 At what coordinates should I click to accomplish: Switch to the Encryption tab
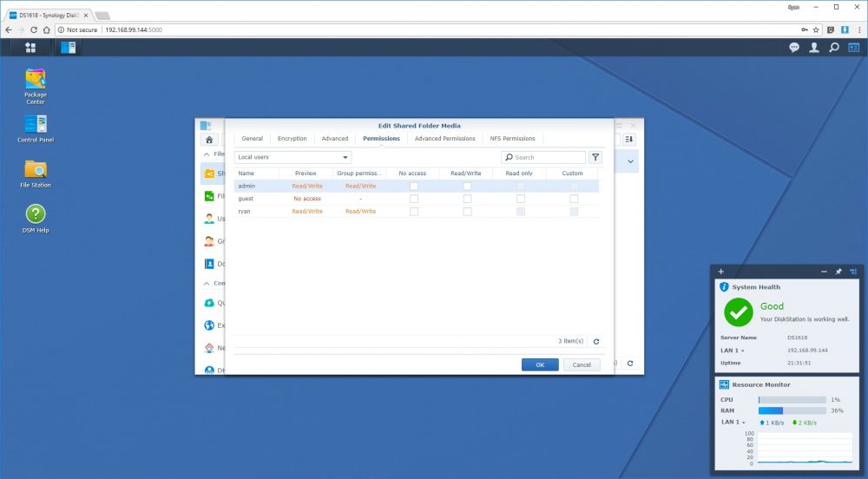coord(292,139)
